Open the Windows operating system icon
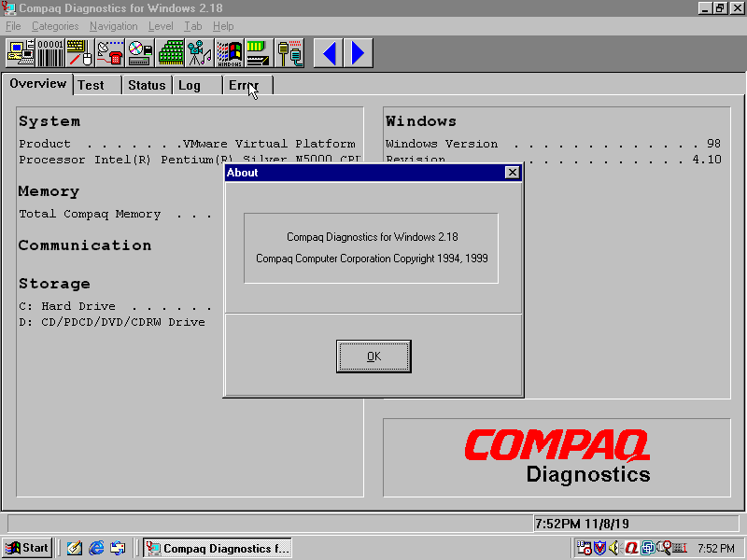This screenshot has width=747, height=560. coord(230,53)
